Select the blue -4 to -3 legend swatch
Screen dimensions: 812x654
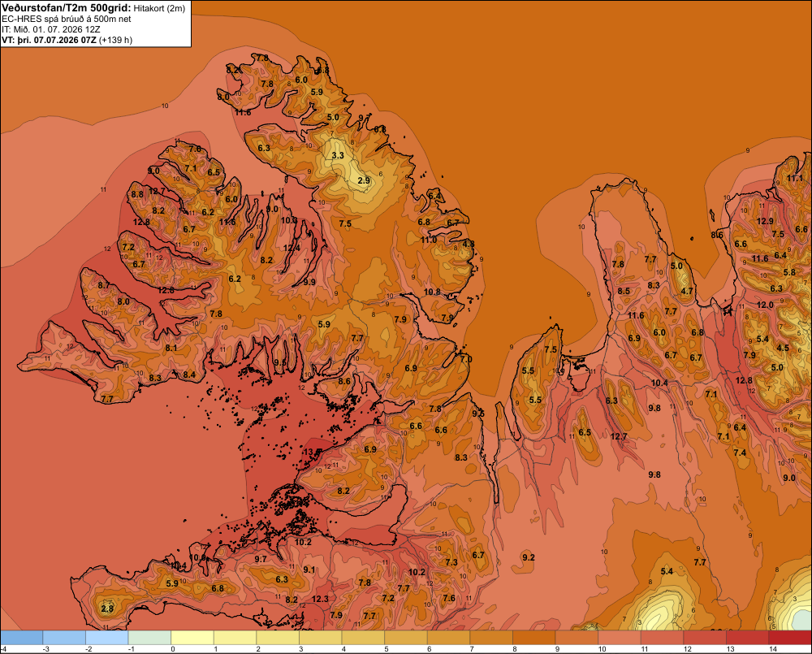[21, 638]
